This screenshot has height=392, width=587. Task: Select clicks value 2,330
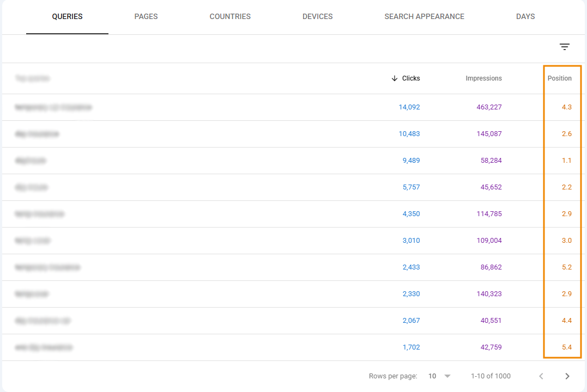coord(411,293)
